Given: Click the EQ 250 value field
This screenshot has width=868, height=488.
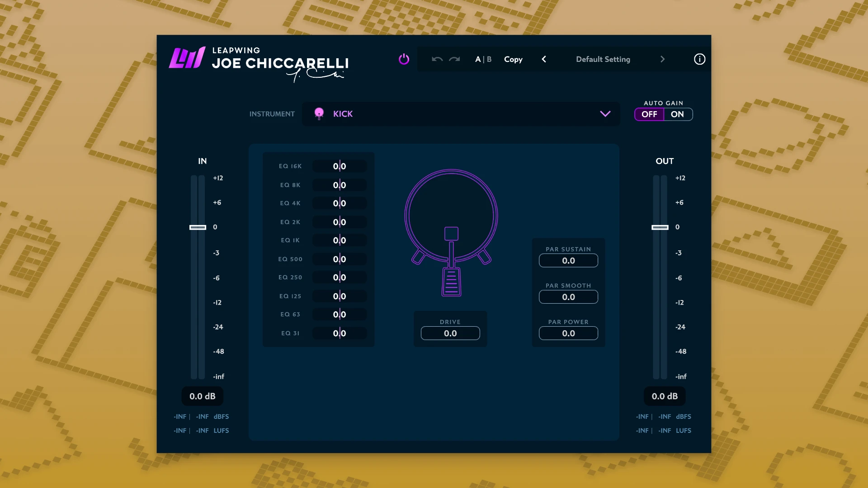Looking at the screenshot, I should click(x=340, y=277).
